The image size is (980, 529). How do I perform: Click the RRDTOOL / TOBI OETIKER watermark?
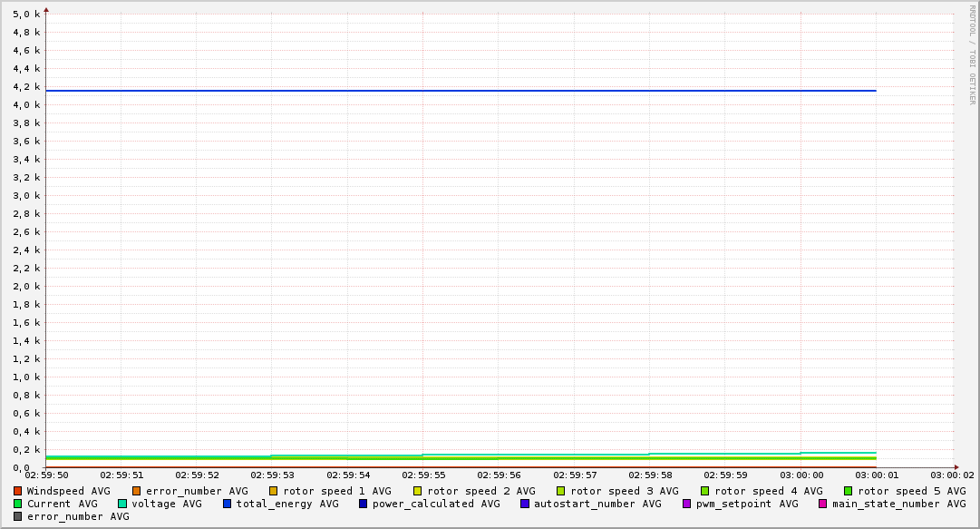coord(972,54)
